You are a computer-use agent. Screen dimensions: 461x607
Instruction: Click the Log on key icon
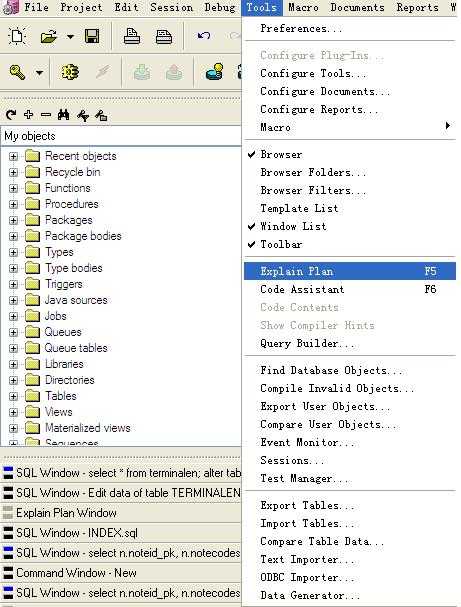click(17, 72)
